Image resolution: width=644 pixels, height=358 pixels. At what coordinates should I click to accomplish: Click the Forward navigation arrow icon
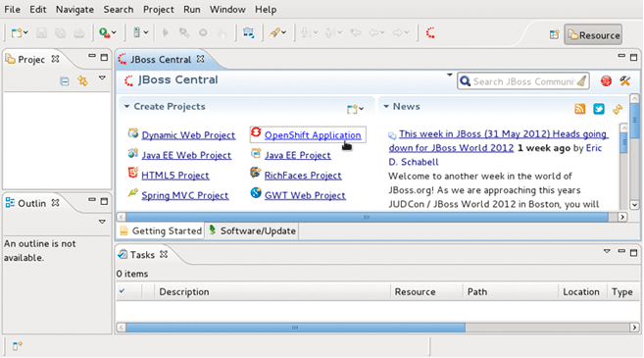coord(398,32)
